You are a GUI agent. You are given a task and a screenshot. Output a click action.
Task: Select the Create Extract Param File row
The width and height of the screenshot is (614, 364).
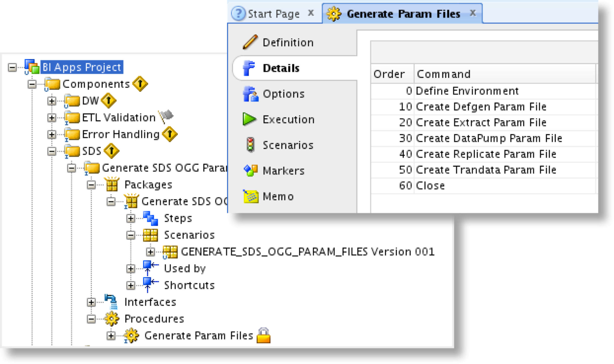coord(483,123)
